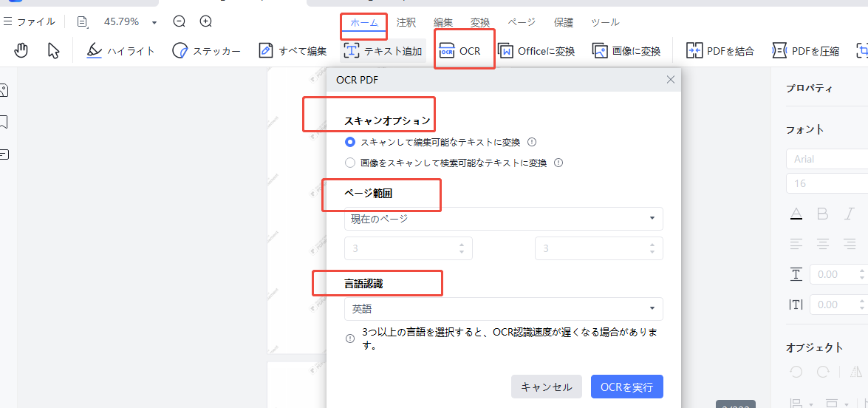Click the page view mode icon
This screenshot has width=868, height=408.
click(x=83, y=22)
